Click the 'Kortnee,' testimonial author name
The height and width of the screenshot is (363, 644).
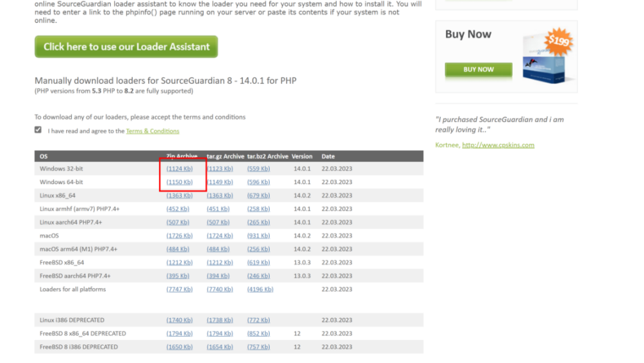(448, 145)
